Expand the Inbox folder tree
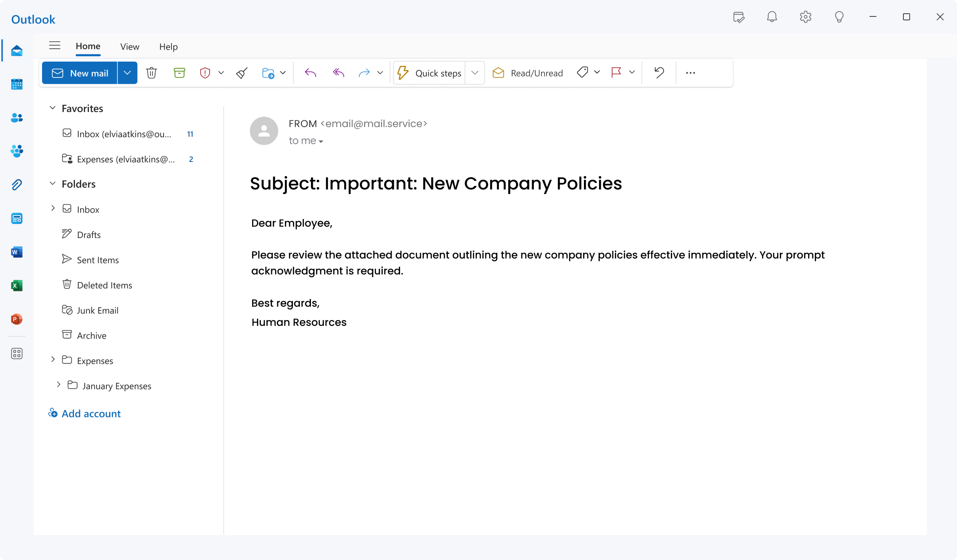 (53, 209)
